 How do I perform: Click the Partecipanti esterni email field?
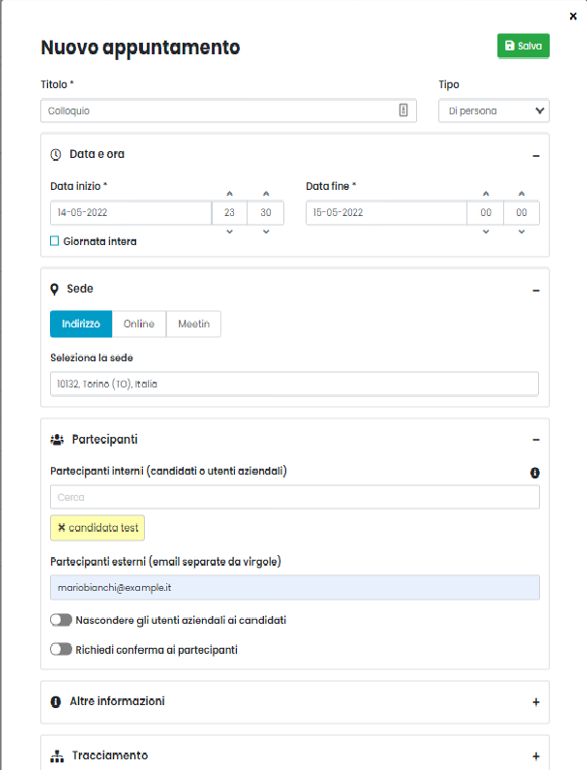pos(295,588)
